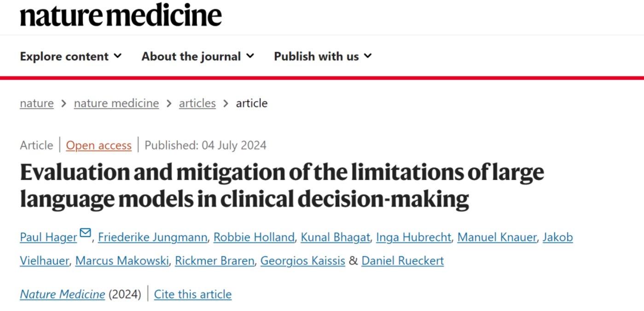Click the email envelope icon beside Paul Hager
644x311 pixels.
85,233
